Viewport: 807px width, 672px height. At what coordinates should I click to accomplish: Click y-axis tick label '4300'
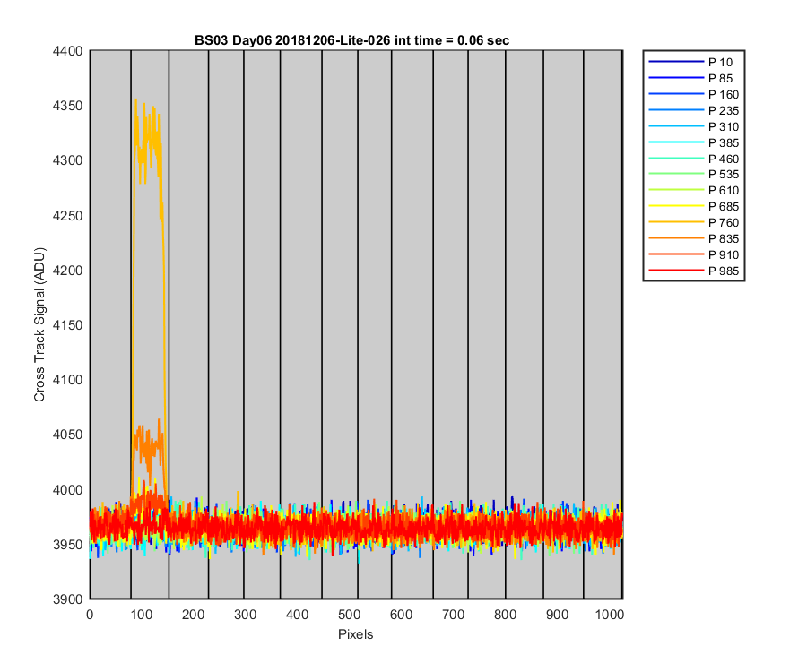(67, 160)
